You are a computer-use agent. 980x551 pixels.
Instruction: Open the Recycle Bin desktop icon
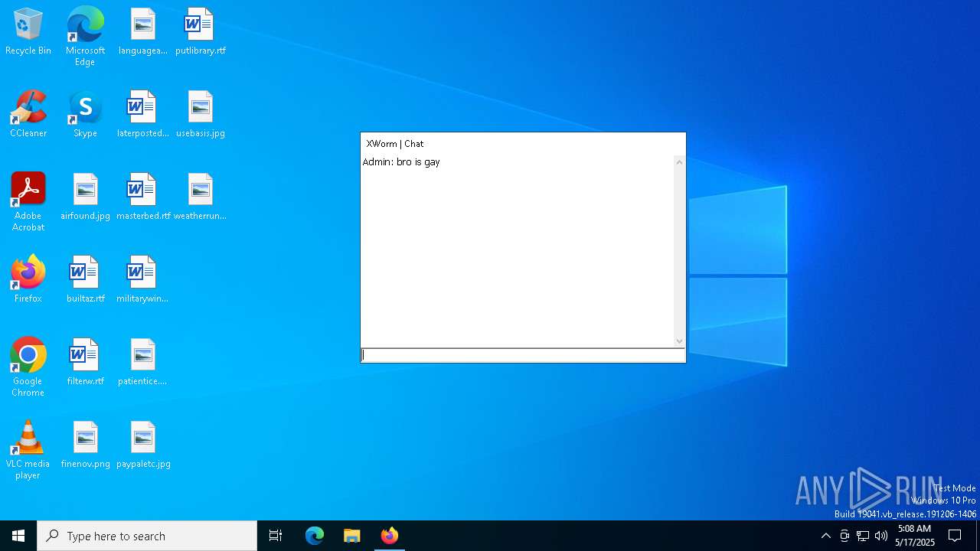(28, 32)
